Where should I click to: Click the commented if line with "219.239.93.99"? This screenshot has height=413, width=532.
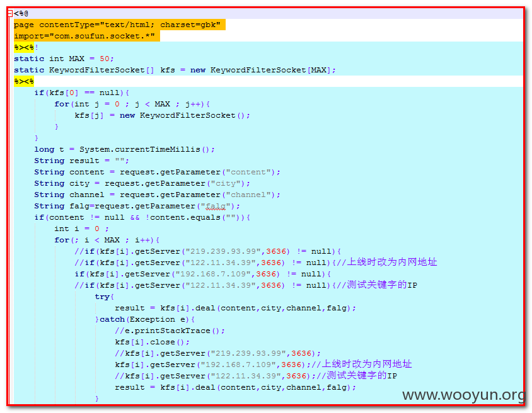(207, 251)
